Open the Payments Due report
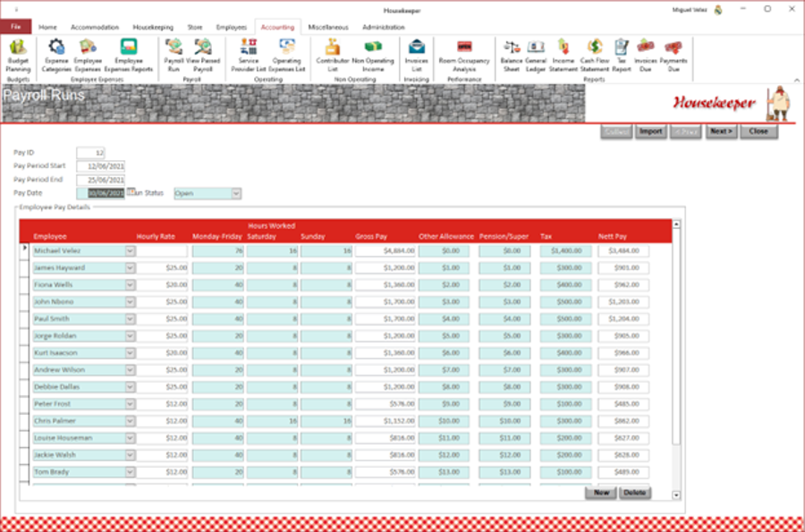This screenshot has height=532, width=805. coord(673,55)
